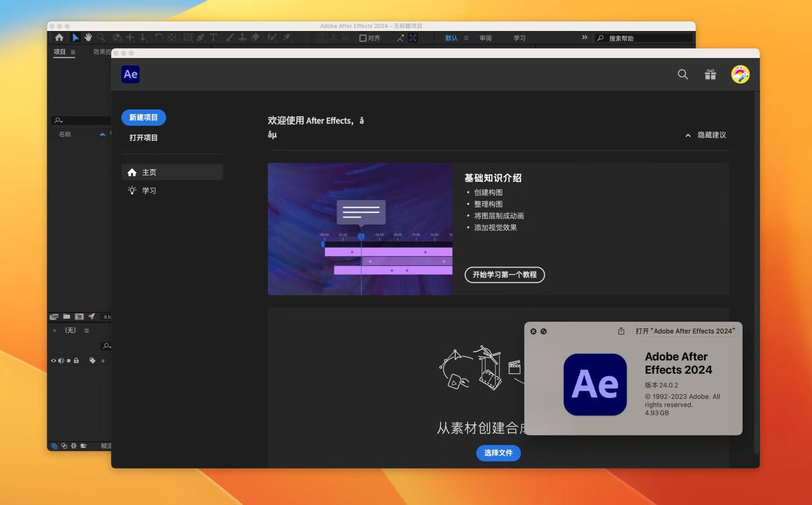812x505 pixels.
Task: Toggle the eye visibility column in the timeline
Action: pos(54,360)
